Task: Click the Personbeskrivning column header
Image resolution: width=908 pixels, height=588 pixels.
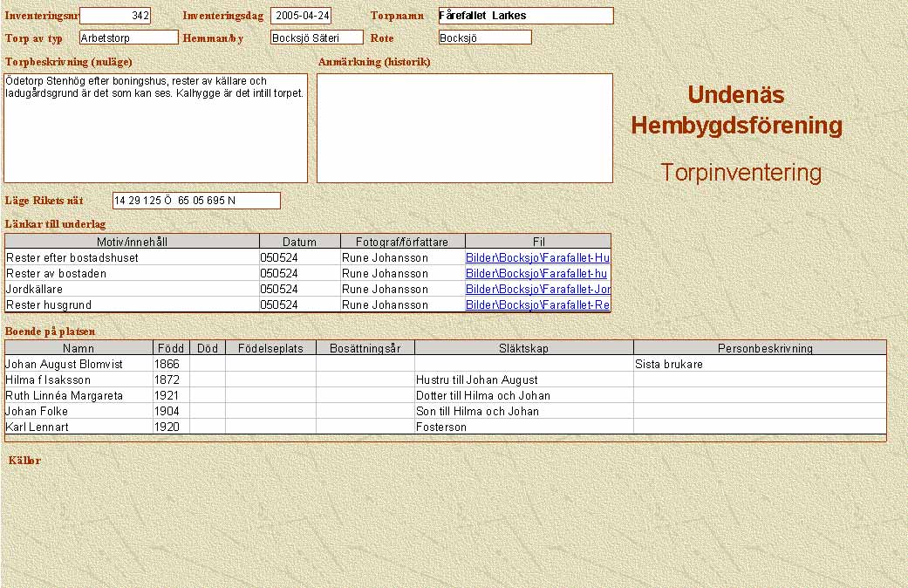Action: coord(759,348)
